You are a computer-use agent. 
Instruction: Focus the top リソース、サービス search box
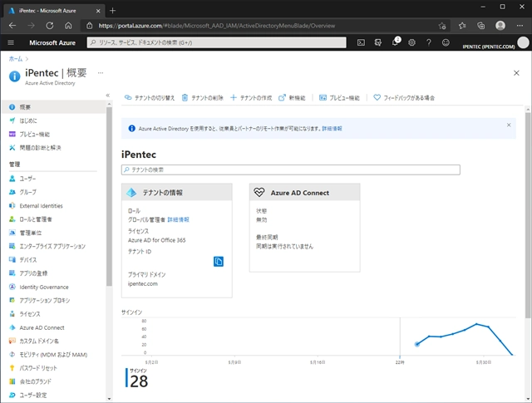(216, 42)
